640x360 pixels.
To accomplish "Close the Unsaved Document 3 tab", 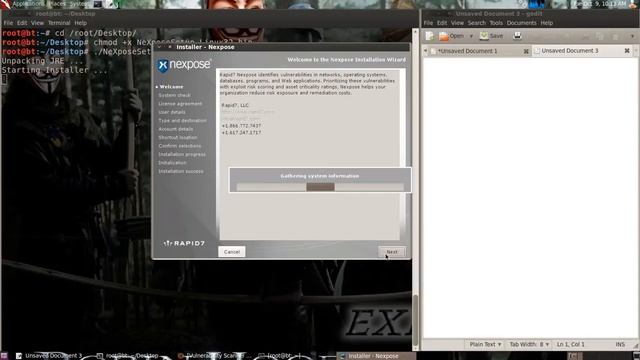I will click(627, 51).
